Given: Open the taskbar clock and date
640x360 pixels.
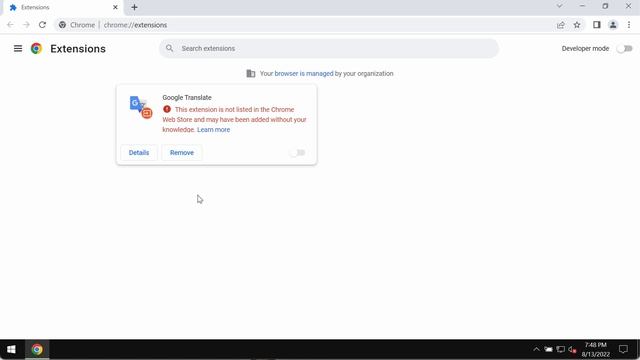Looking at the screenshot, I should (x=596, y=349).
